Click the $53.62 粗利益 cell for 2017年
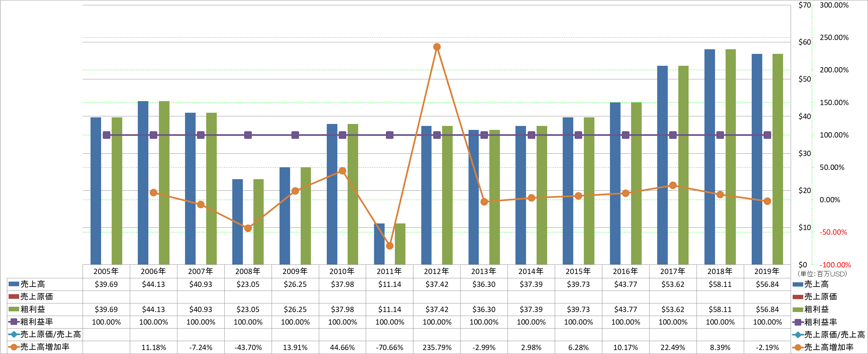The width and height of the screenshot is (868, 354). click(x=673, y=309)
